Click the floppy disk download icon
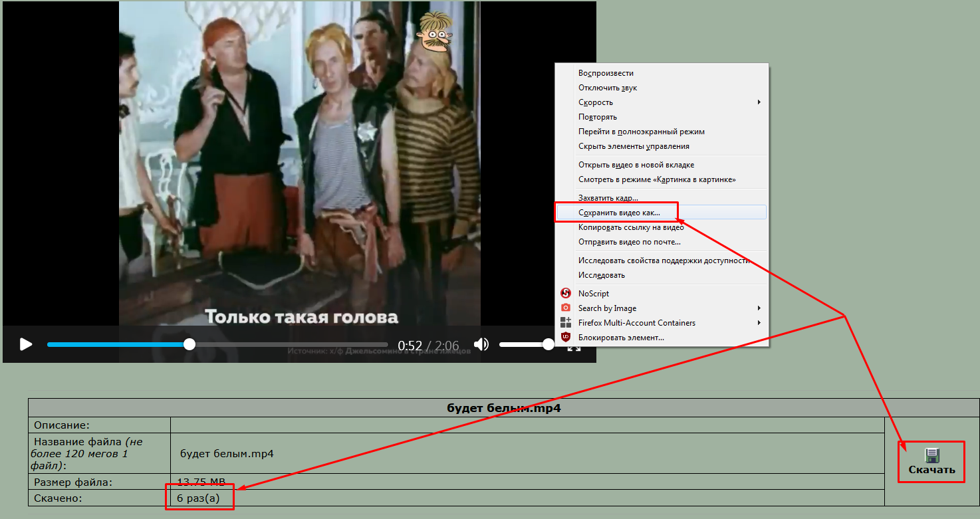This screenshot has height=519, width=980. (x=931, y=455)
